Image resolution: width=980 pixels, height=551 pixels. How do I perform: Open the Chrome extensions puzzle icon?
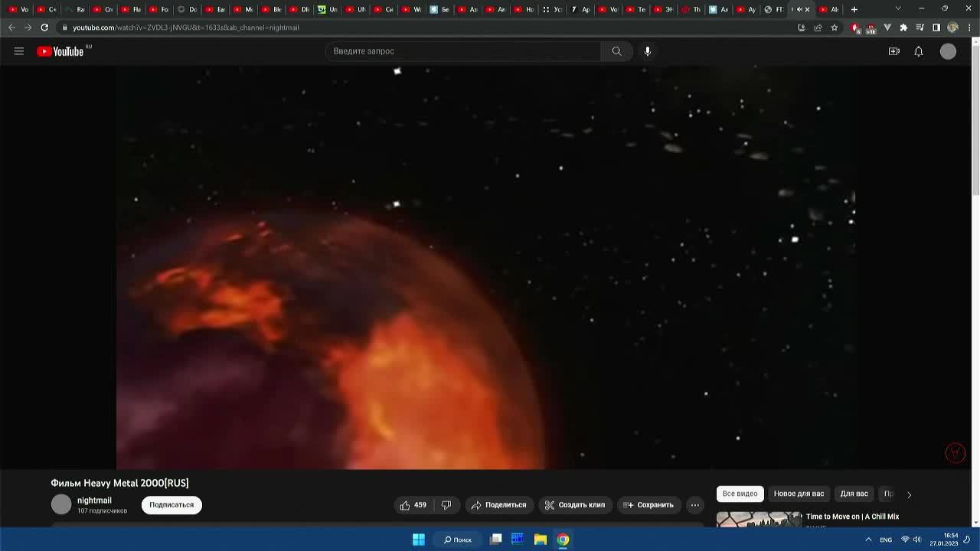pyautogui.click(x=903, y=28)
